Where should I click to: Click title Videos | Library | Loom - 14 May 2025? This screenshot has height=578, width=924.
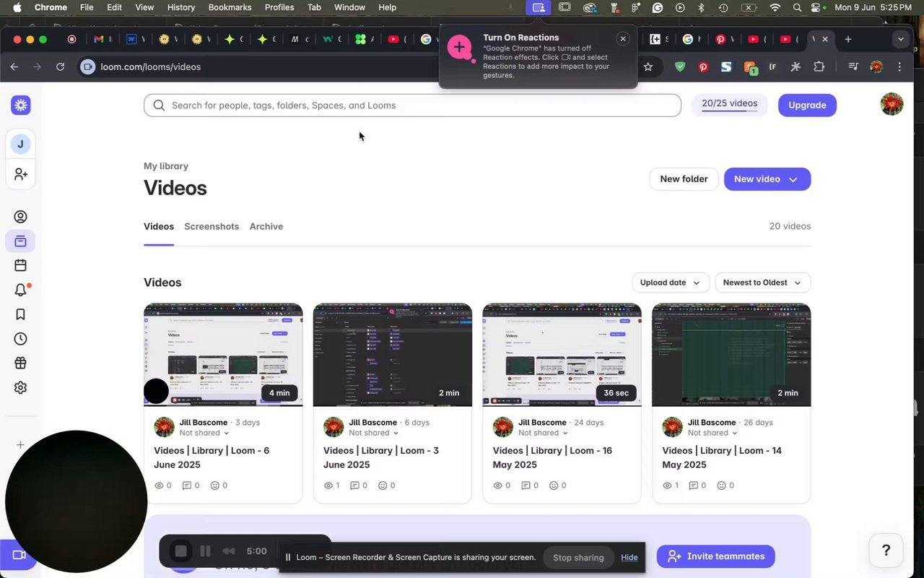(722, 457)
